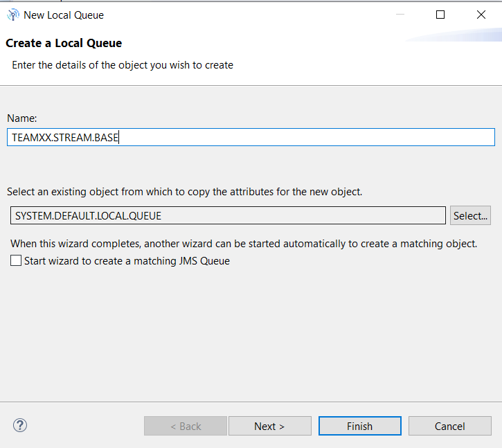
Task: Open help with the question mark icon
Action: coord(20,425)
